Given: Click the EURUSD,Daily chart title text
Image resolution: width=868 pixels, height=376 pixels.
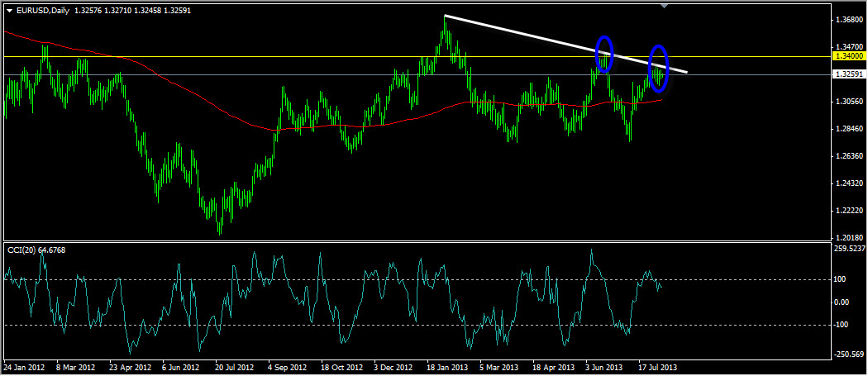Looking at the screenshot, I should point(42,10).
